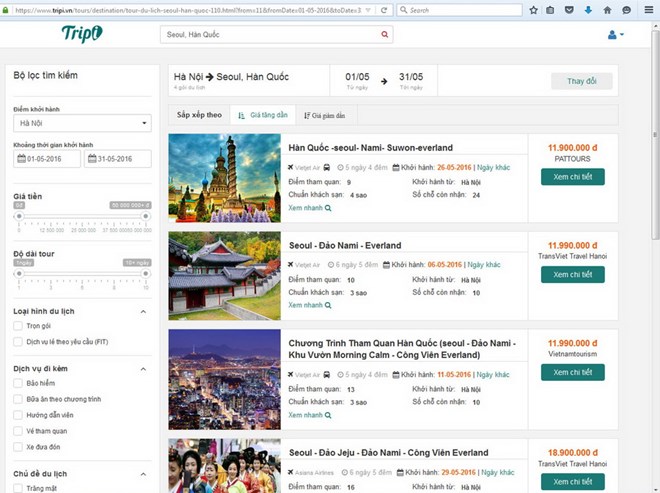The height and width of the screenshot is (493, 660).
Task: Bookmark this page with the star icon
Action: 534,10
